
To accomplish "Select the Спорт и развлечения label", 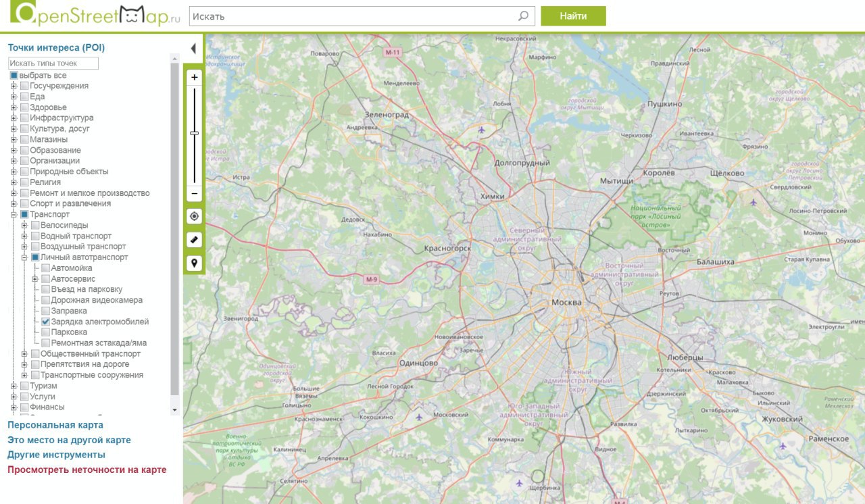I will pyautogui.click(x=70, y=203).
